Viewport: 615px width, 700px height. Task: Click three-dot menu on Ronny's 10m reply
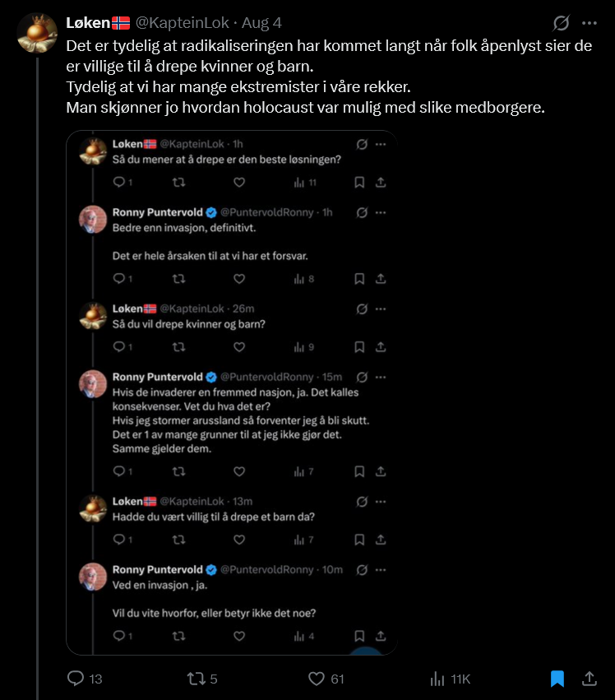[x=381, y=570]
